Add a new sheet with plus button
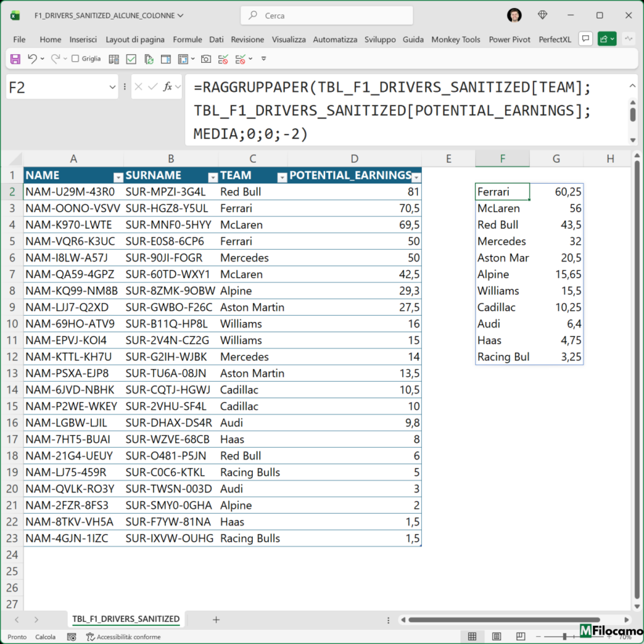The width and height of the screenshot is (644, 644). pyautogui.click(x=216, y=619)
